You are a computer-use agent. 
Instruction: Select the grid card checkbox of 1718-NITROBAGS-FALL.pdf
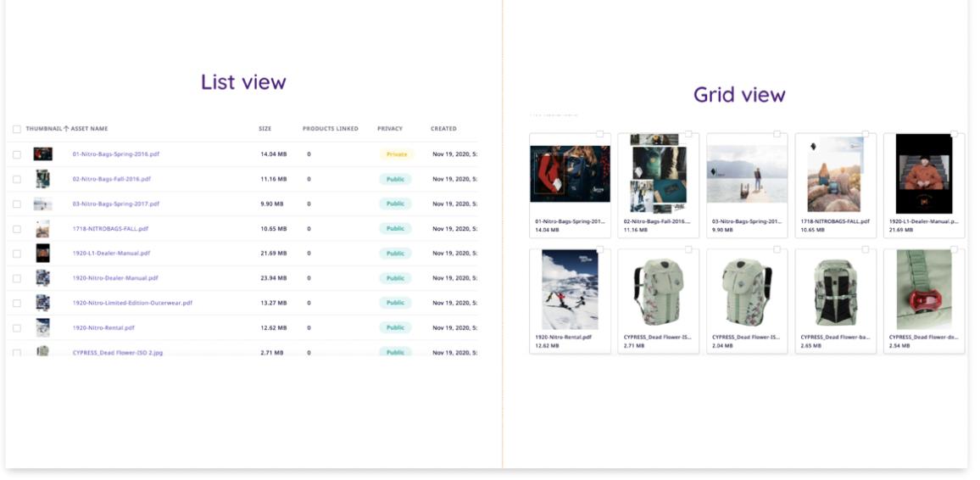(866, 134)
